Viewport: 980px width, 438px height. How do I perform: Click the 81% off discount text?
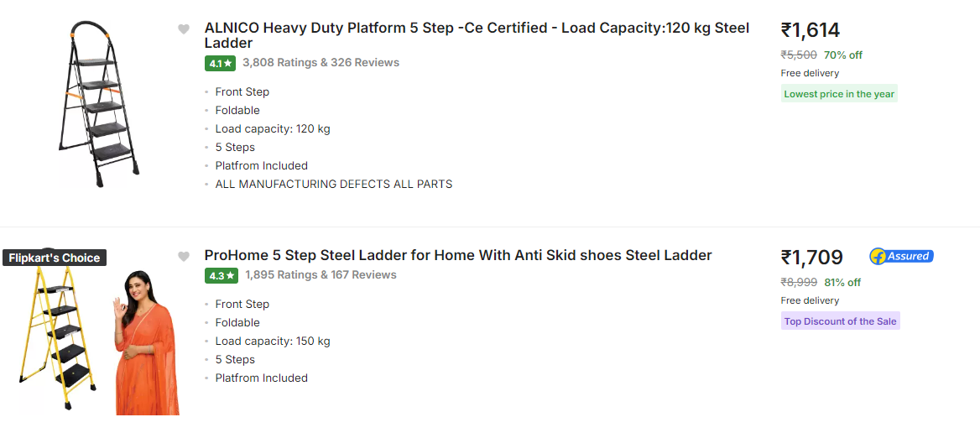coord(842,283)
